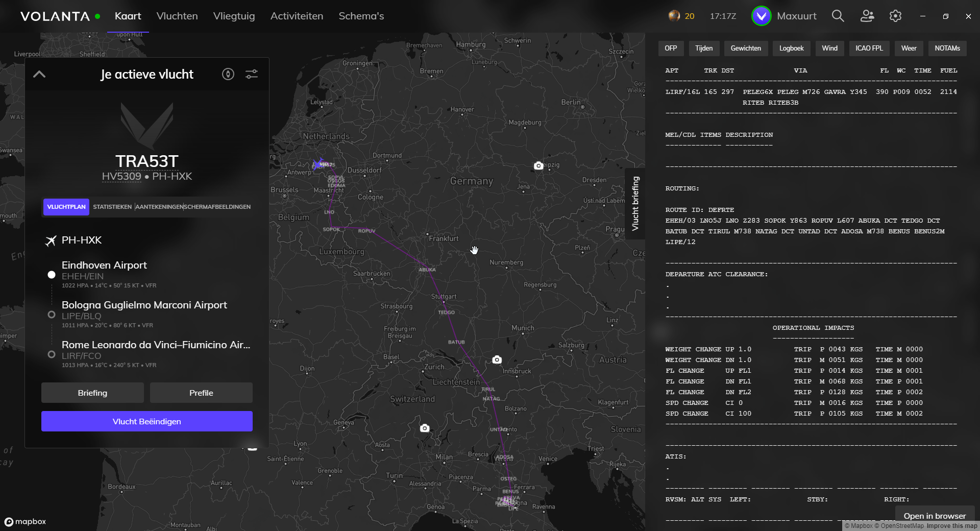The width and height of the screenshot is (980, 531).
Task: Select the Bologna Guglielmo Marconi Airport dot
Action: pyautogui.click(x=52, y=315)
